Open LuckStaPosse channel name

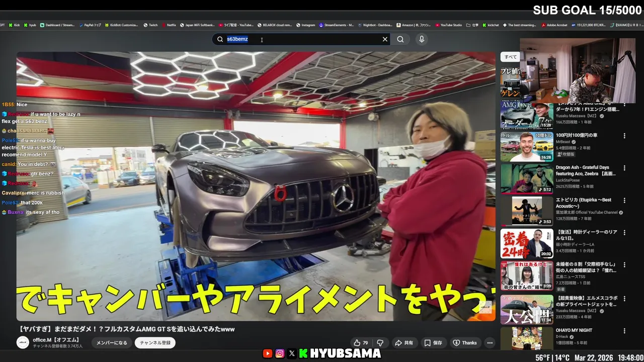point(569,180)
